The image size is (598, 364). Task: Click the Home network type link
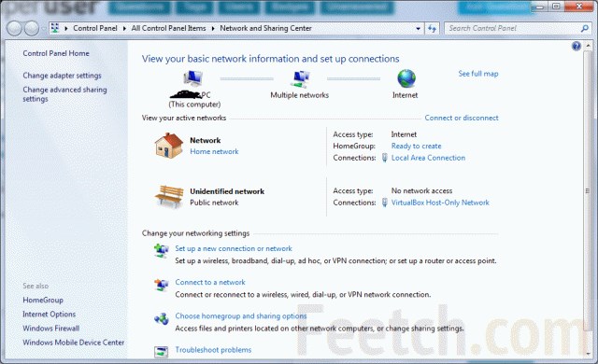pyautogui.click(x=214, y=151)
